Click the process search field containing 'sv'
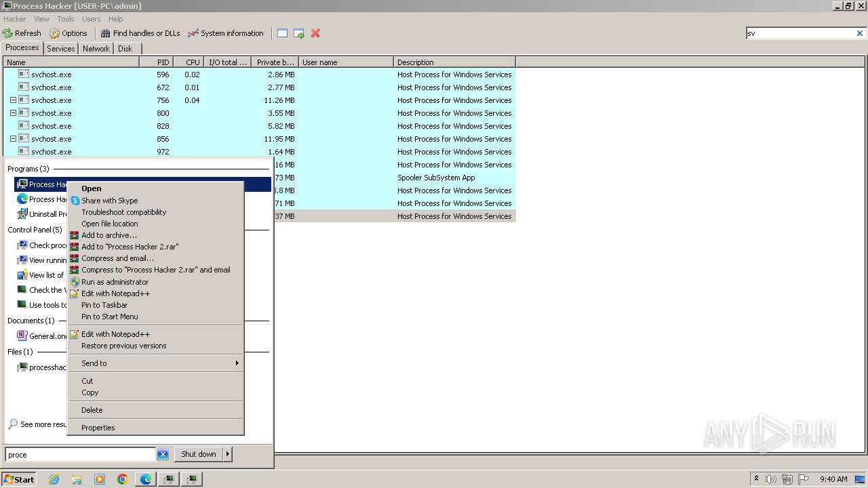Viewport: 868px width, 488px height. pyautogui.click(x=800, y=33)
